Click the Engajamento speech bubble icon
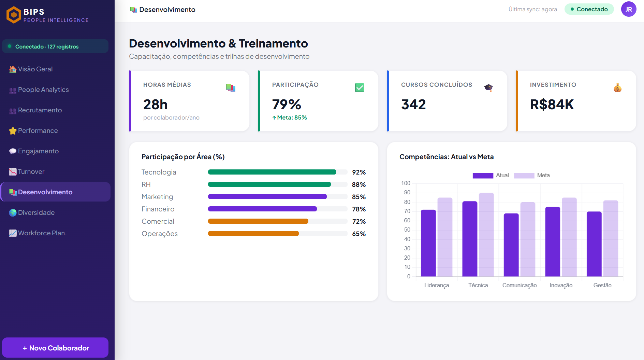The width and height of the screenshot is (644, 360). click(x=13, y=151)
